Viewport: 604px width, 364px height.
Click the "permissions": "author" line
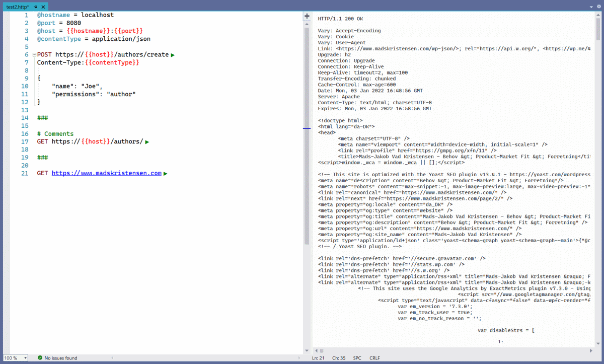[94, 94]
